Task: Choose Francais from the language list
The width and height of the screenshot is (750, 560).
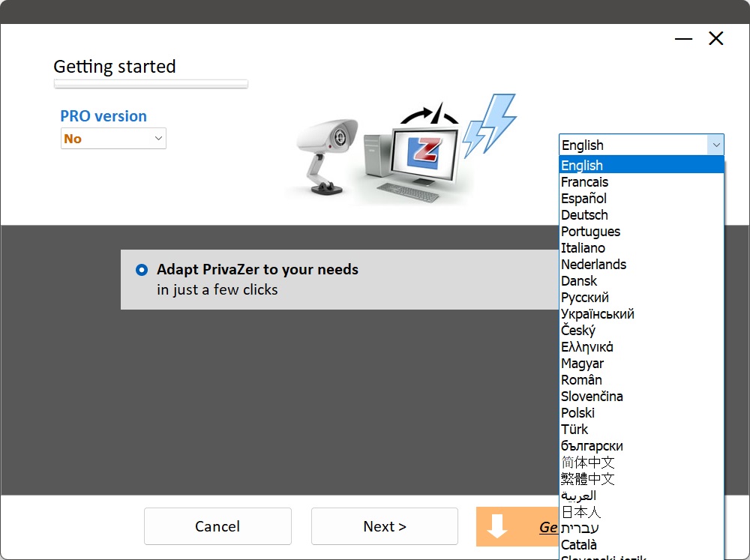Action: [585, 182]
